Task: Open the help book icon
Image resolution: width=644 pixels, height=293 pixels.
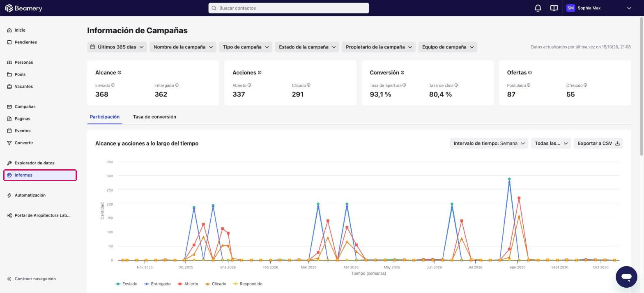Action: pos(554,8)
